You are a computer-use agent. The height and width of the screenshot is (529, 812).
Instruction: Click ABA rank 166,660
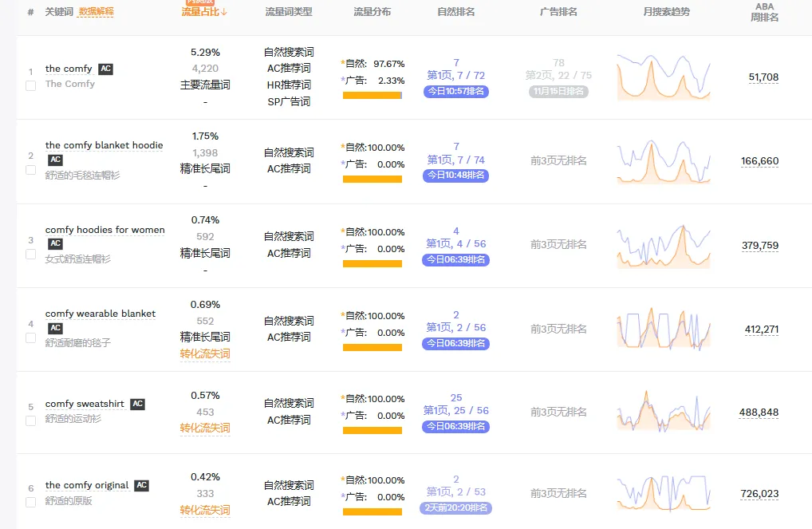pos(759,161)
